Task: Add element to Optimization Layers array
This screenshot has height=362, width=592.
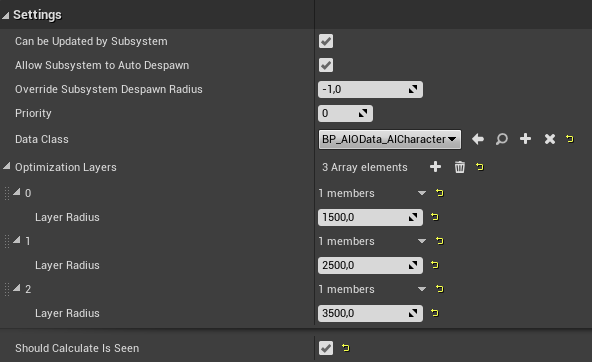Action: [435, 167]
